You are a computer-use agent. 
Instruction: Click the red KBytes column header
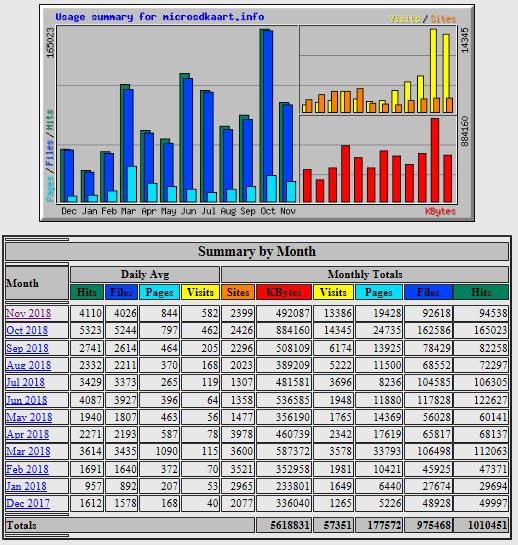[284, 292]
